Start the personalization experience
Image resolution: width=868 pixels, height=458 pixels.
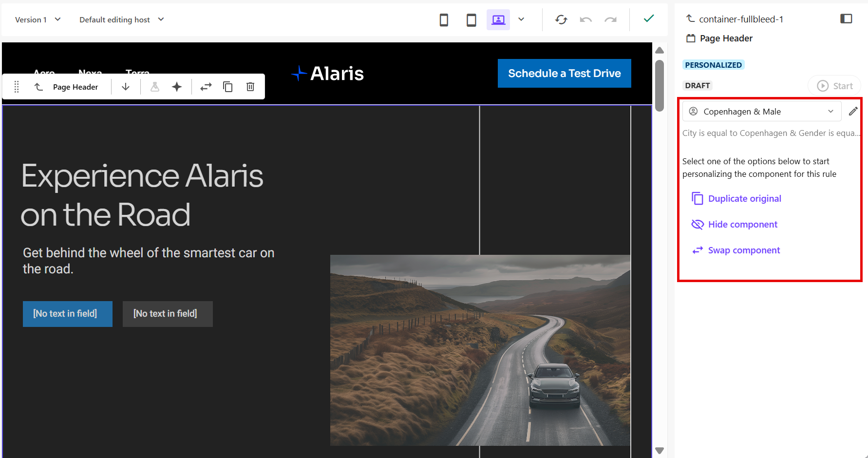coord(834,86)
